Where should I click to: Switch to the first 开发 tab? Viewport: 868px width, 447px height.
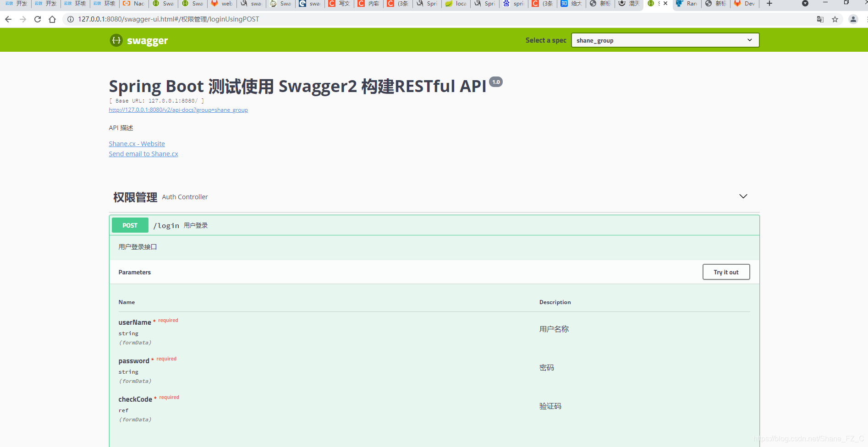click(x=16, y=4)
